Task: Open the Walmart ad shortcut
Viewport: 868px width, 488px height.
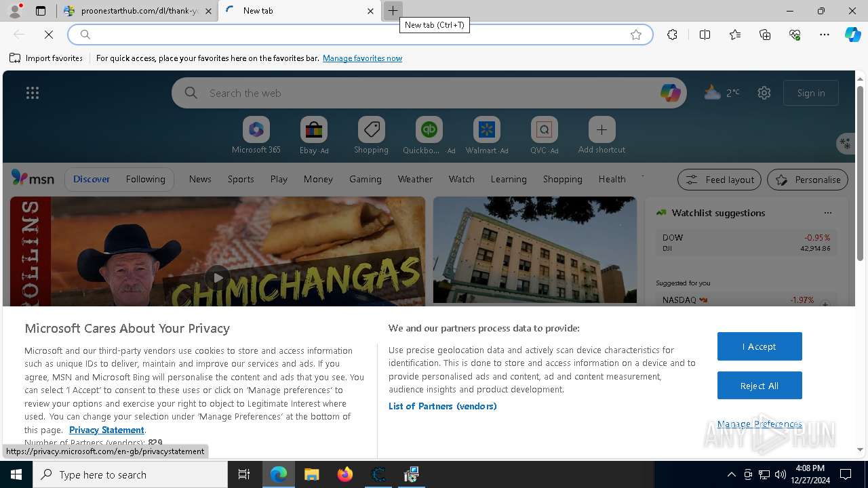Action: 486,136
